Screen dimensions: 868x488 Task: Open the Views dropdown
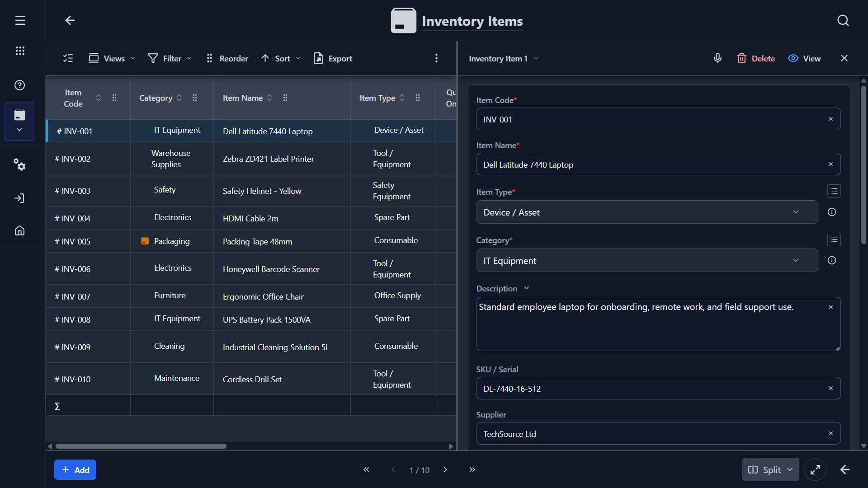point(112,58)
